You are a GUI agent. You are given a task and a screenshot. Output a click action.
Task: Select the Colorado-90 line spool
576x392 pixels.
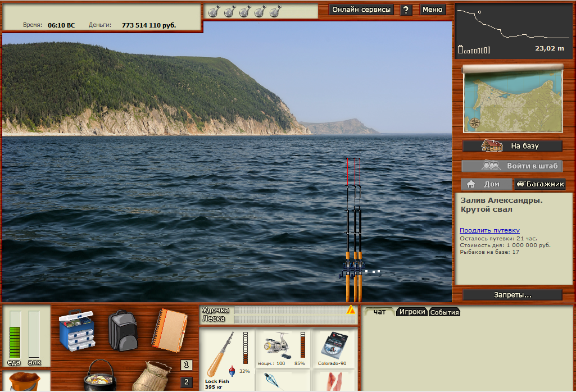pyautogui.click(x=333, y=348)
